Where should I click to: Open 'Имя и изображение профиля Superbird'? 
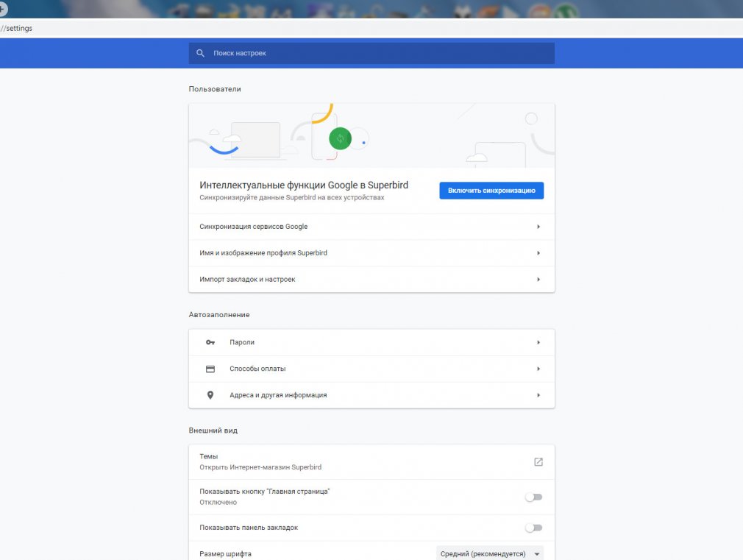pos(371,253)
